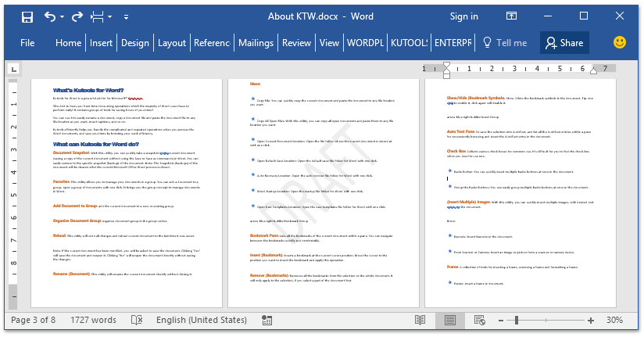
Task: Open the References tab
Action: click(x=212, y=43)
